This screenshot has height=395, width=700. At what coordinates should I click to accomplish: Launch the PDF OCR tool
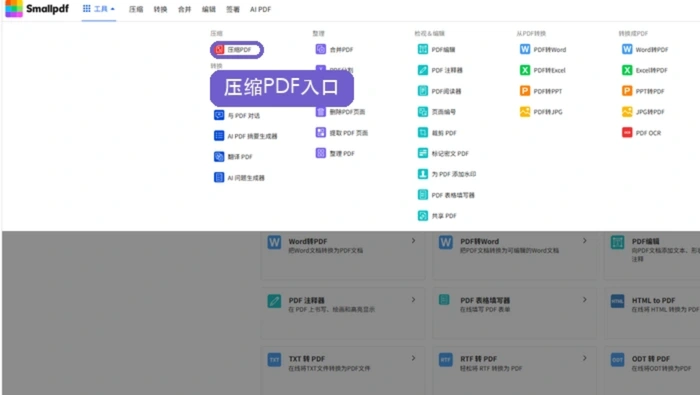(642, 133)
